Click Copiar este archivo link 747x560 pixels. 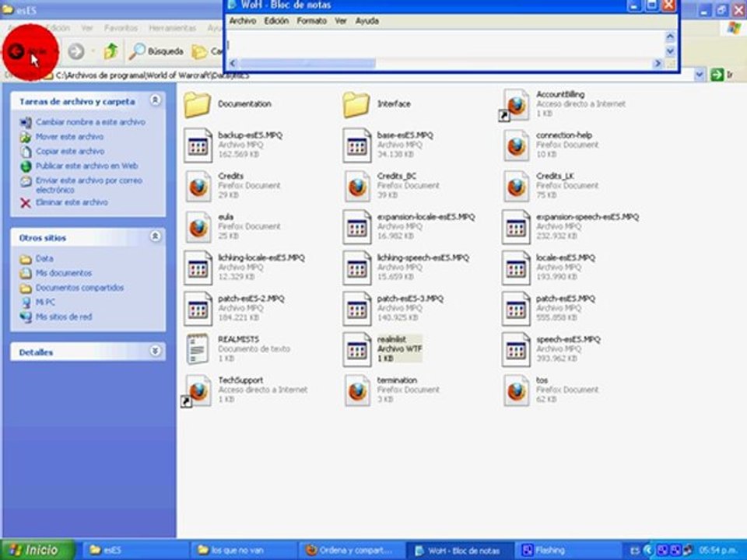[70, 152]
